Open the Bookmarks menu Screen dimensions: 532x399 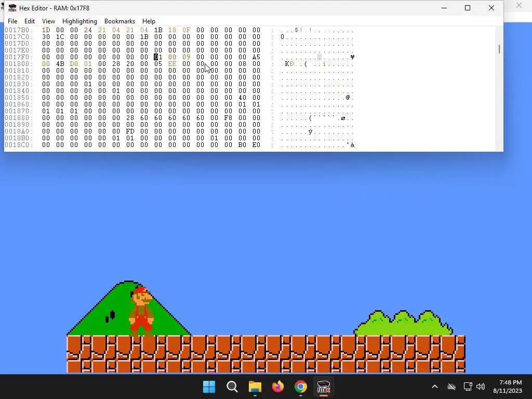(120, 21)
